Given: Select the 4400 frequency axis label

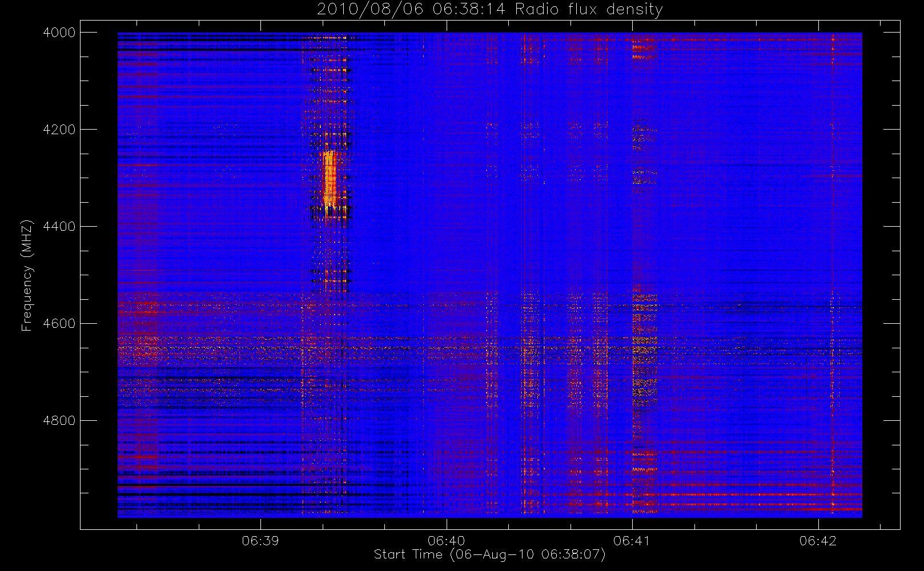Looking at the screenshot, I should [x=59, y=227].
